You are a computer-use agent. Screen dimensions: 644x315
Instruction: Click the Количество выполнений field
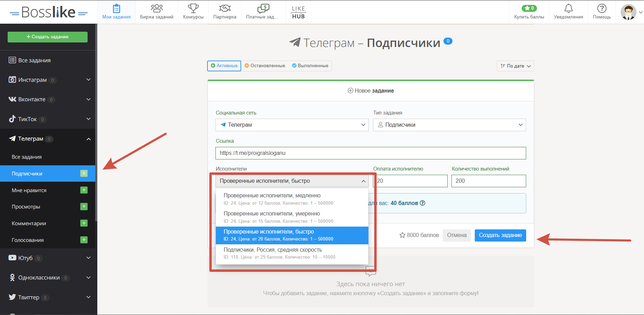pyautogui.click(x=489, y=181)
